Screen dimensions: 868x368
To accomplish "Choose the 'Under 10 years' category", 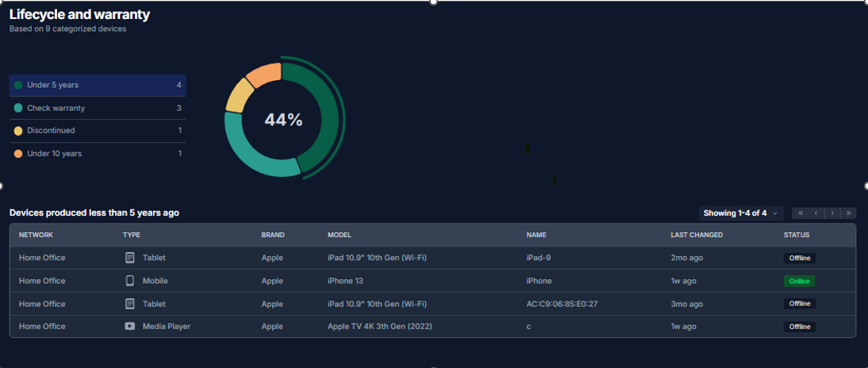I will [x=98, y=153].
